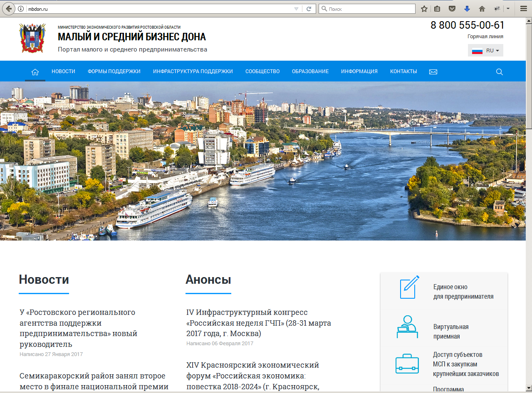Open Доступ субъектов МСП к закупкам link

[466, 364]
